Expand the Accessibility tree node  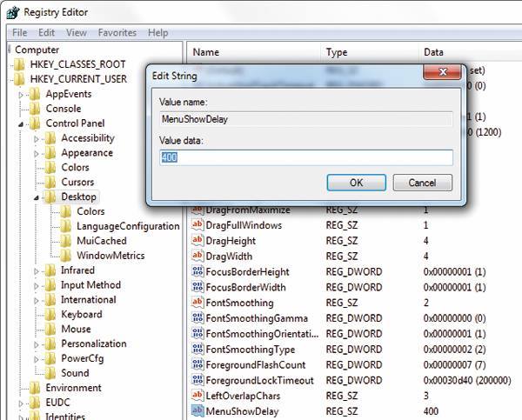(x=37, y=138)
